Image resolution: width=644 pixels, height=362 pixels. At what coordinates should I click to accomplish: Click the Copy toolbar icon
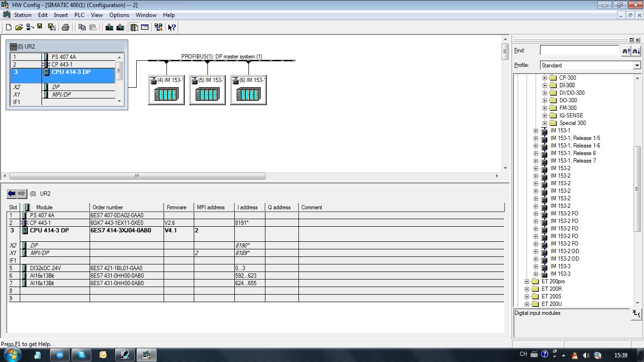click(x=82, y=27)
